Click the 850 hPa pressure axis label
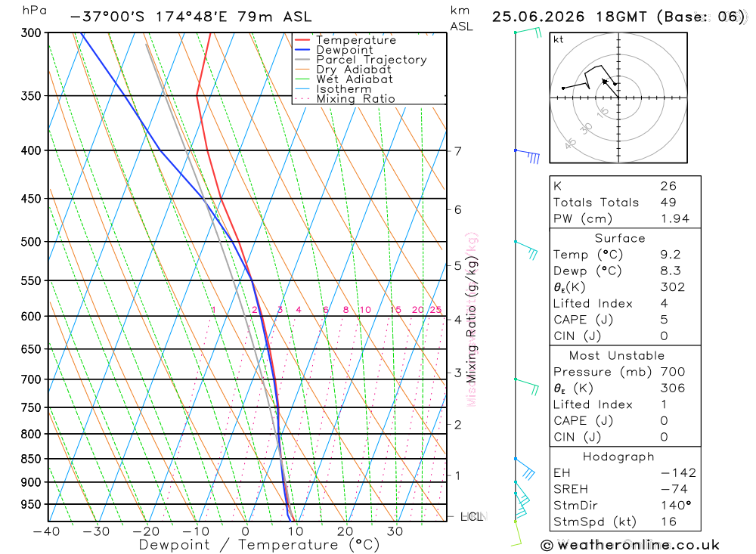 (x=31, y=459)
